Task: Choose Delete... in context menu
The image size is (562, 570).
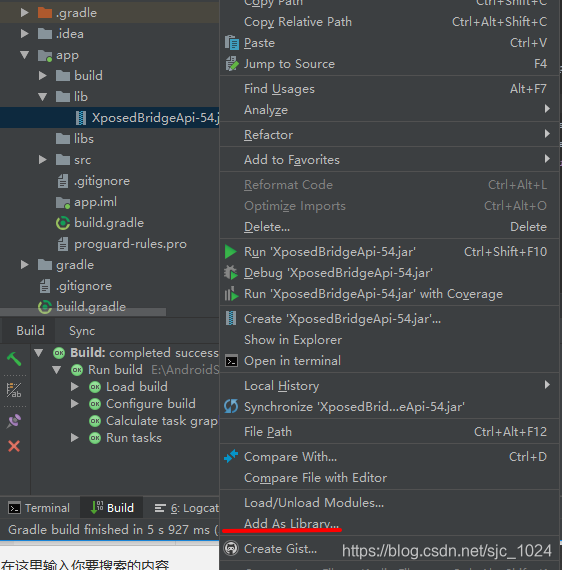Action: (x=389, y=227)
